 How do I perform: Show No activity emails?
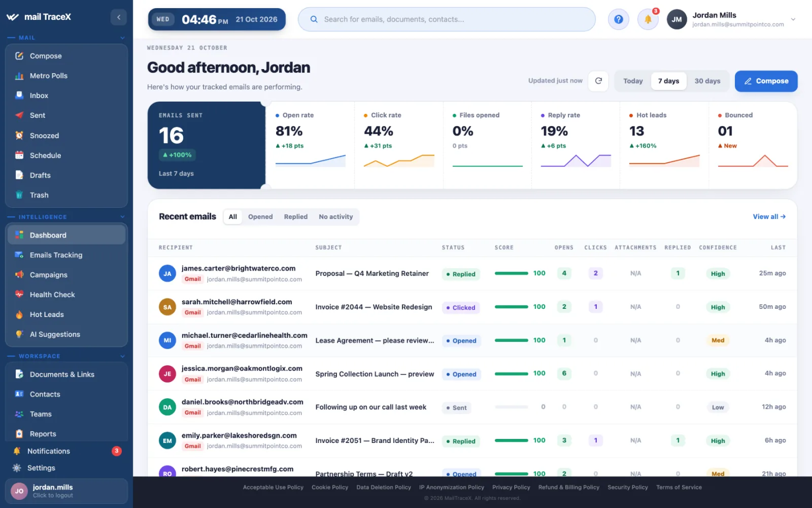click(x=335, y=217)
